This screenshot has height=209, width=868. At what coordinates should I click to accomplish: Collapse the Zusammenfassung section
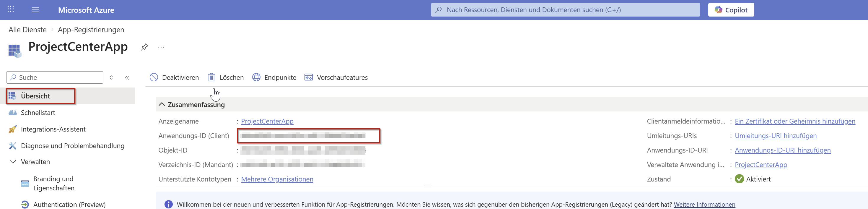point(162,105)
